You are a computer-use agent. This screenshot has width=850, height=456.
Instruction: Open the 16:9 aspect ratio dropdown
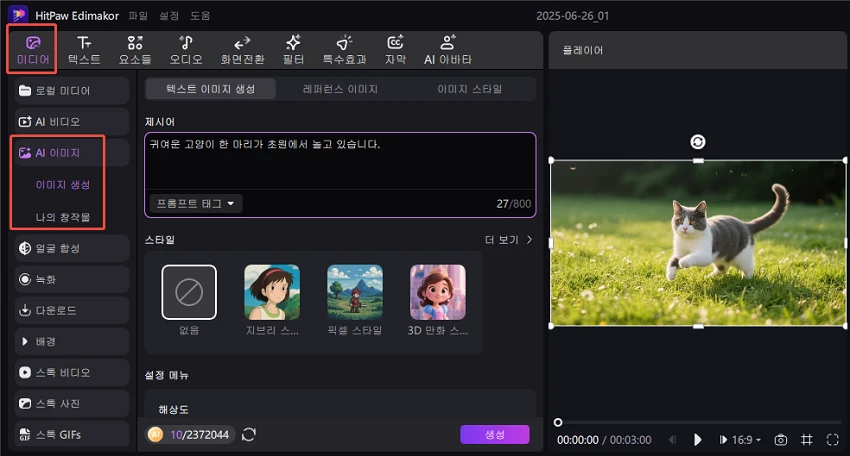tap(746, 440)
